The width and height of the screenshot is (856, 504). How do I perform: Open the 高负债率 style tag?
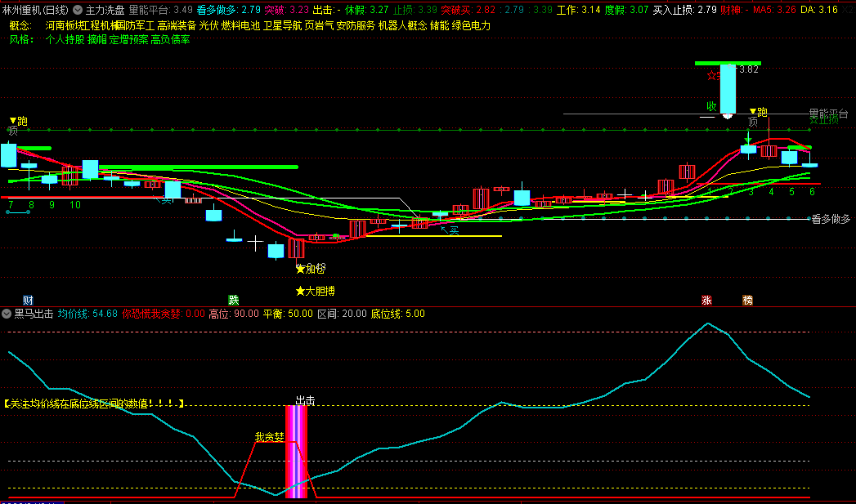pos(170,39)
